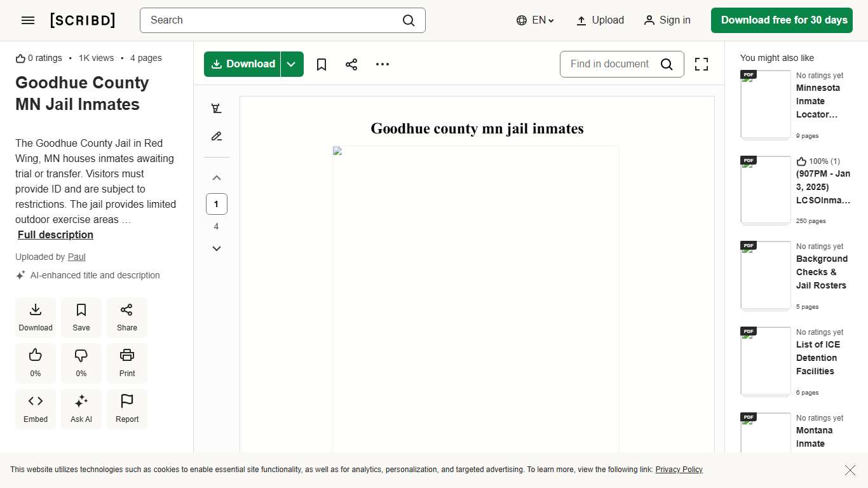Expand the EN language selector

[x=535, y=20]
